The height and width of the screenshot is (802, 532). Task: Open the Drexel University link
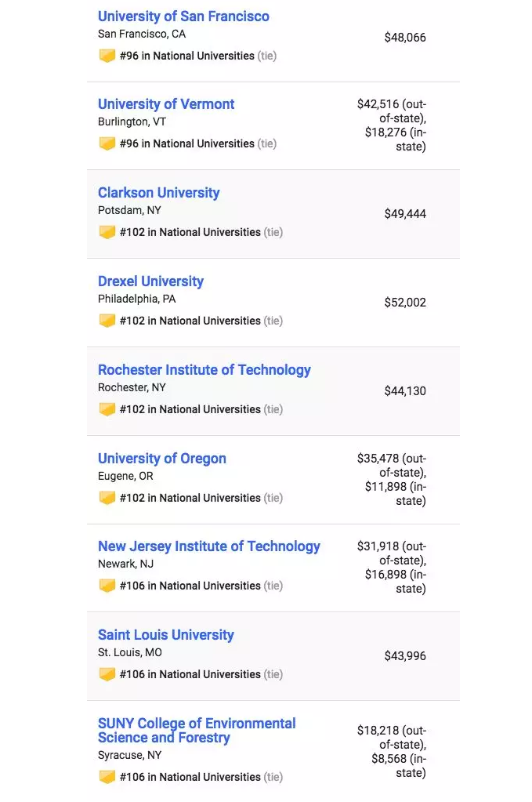[x=150, y=281]
